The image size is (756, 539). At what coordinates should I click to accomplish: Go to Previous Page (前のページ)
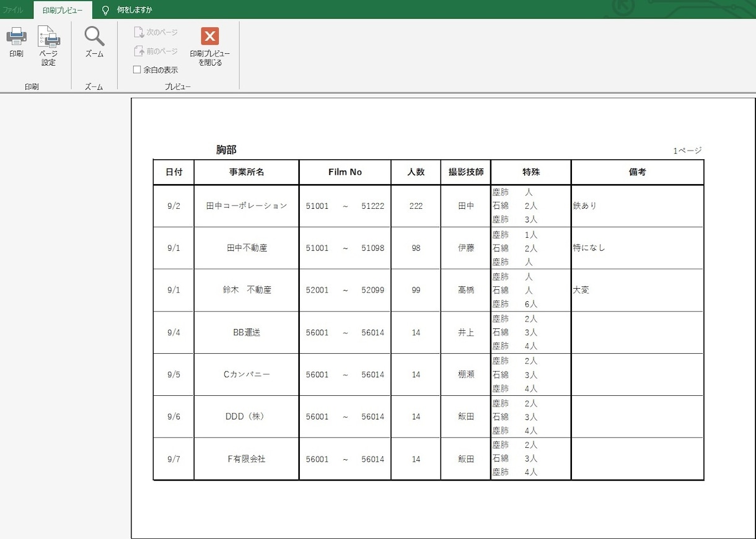[x=156, y=51]
